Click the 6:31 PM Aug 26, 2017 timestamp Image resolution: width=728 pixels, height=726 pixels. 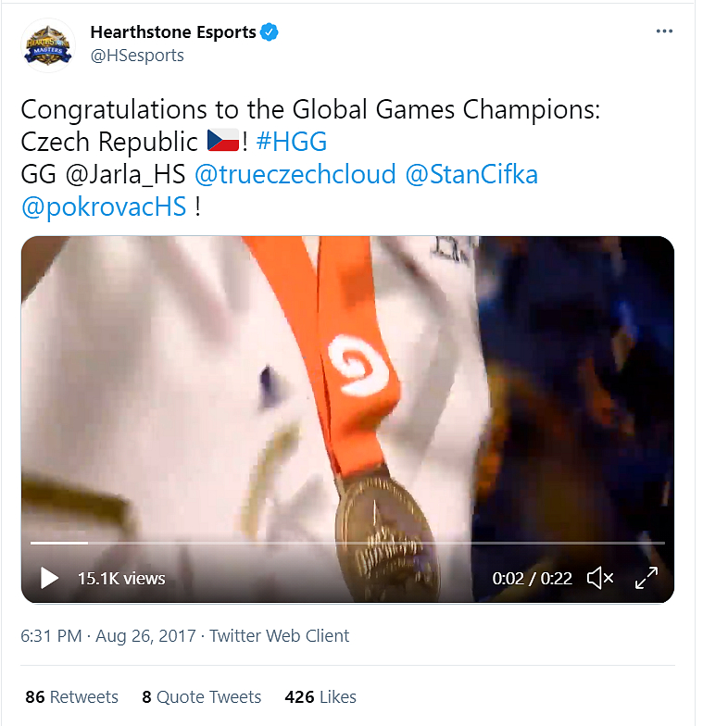[x=108, y=636]
